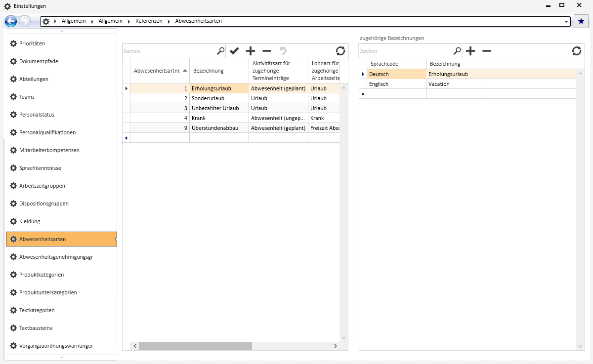This screenshot has height=364, width=593.
Task: Select the Überstundenabbau cell
Action: click(219, 128)
